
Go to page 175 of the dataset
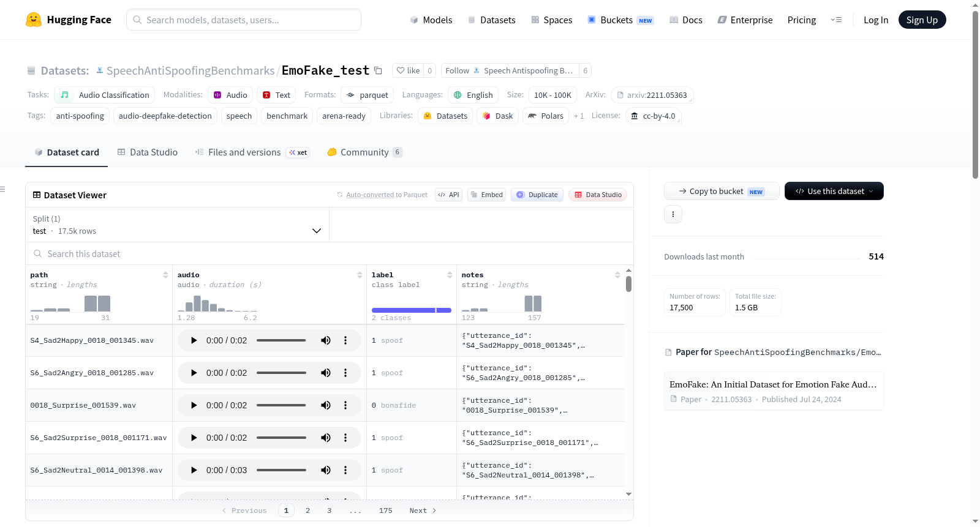coord(386,510)
